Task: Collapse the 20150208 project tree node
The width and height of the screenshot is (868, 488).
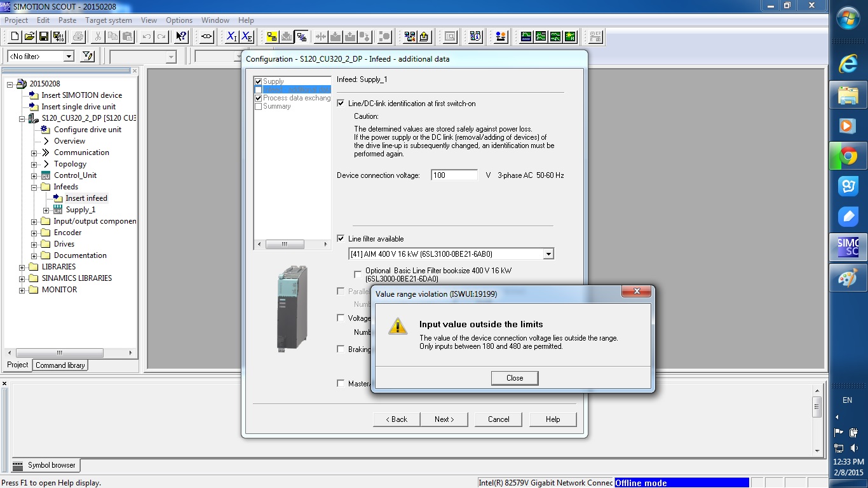Action: (x=10, y=84)
